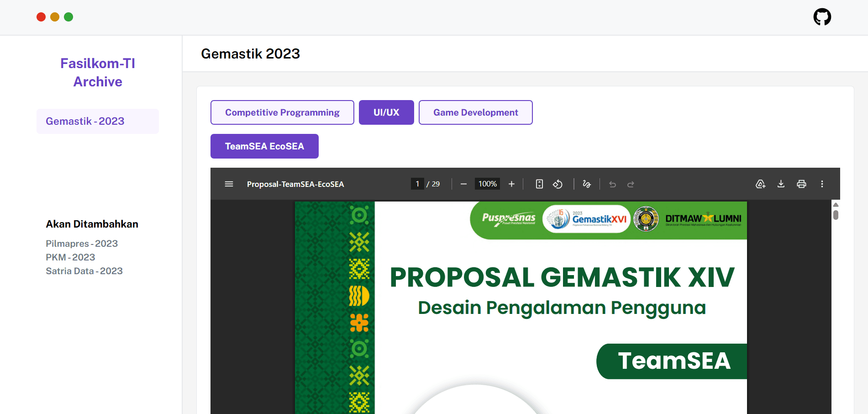
Task: Open Gemastik - 2023 in the sidebar
Action: tap(98, 121)
